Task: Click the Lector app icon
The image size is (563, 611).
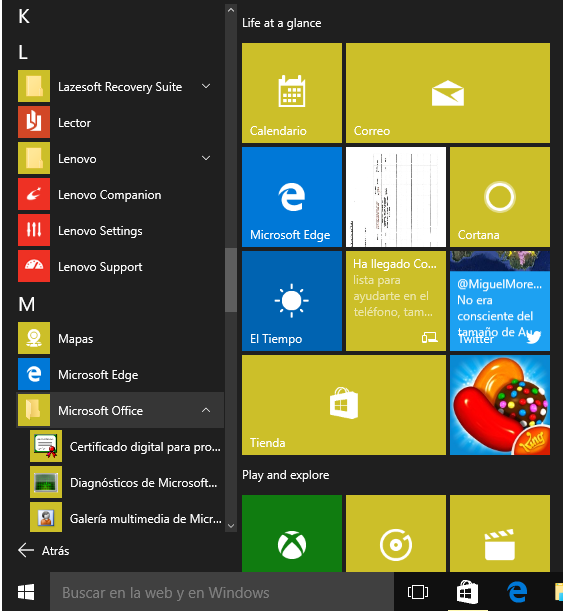Action: (x=34, y=122)
